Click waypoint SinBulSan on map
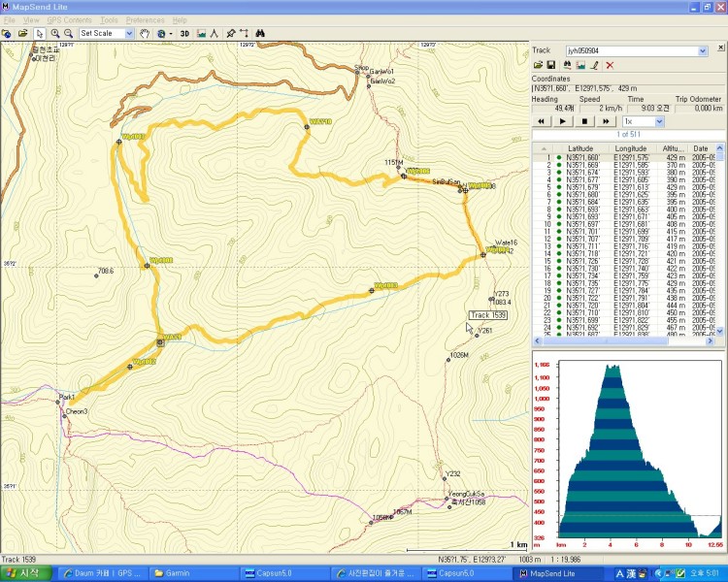The image size is (728, 582). (460, 189)
